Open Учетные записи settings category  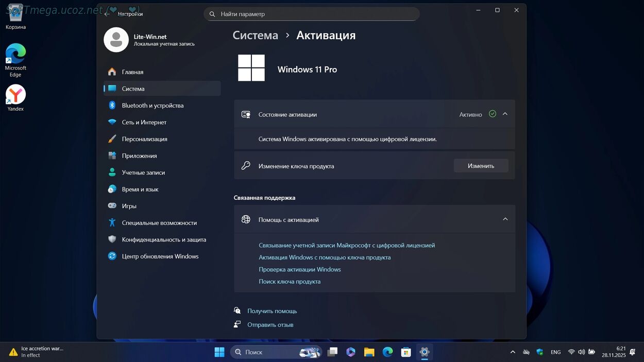143,173
